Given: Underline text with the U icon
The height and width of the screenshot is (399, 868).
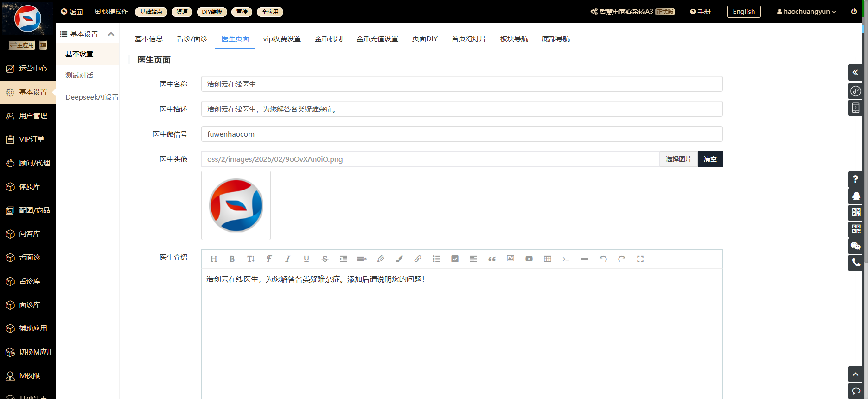Looking at the screenshot, I should tap(306, 259).
